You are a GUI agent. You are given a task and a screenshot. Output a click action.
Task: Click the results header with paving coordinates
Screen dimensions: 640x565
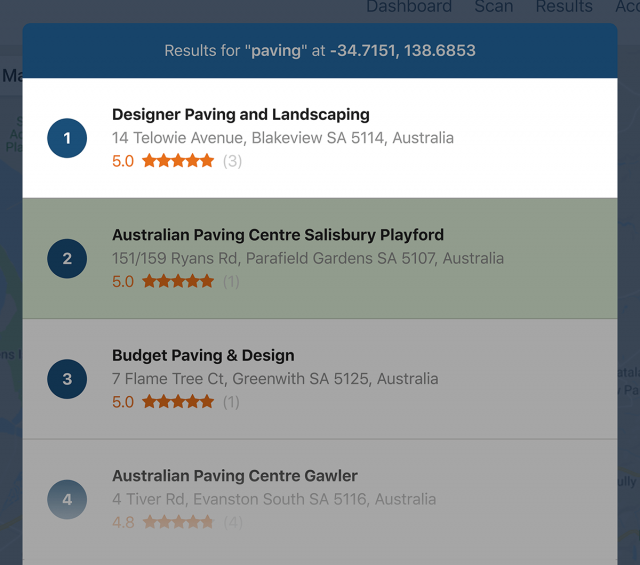[x=320, y=51]
